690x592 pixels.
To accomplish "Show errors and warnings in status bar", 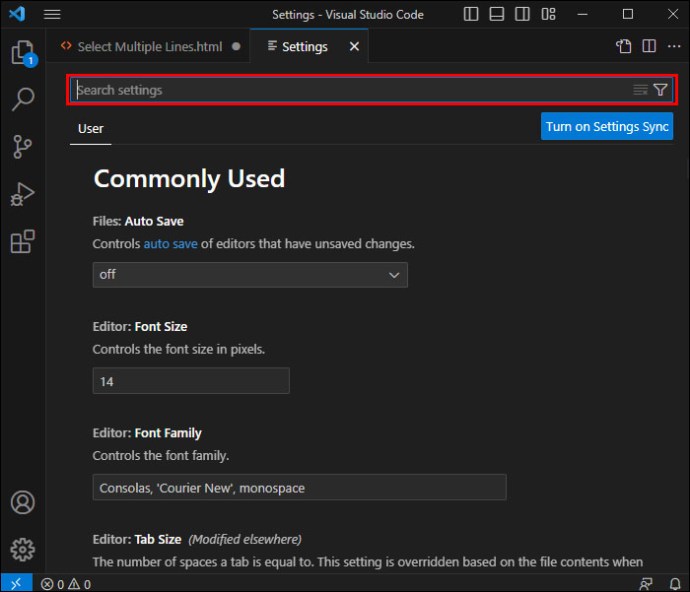I will tap(66, 585).
